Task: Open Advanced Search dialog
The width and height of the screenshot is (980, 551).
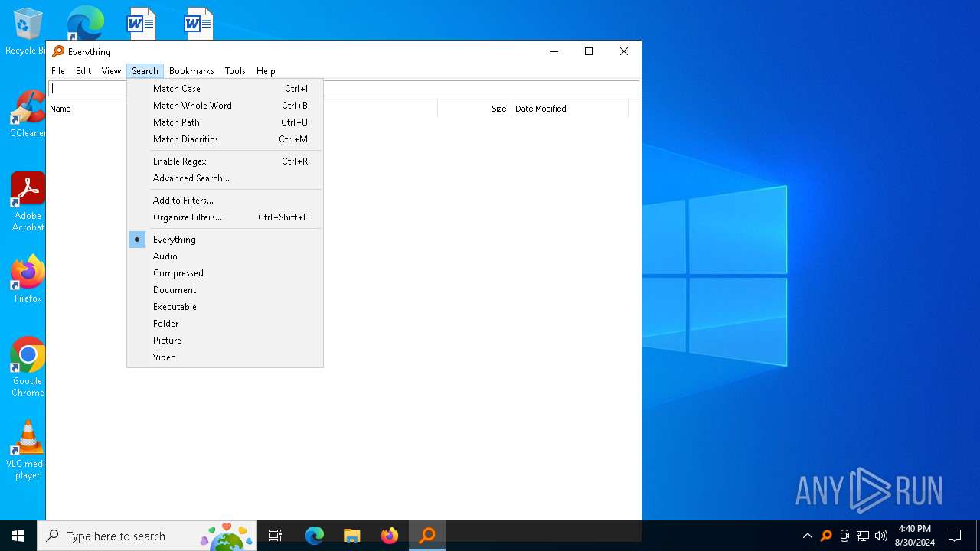Action: [x=225, y=178]
